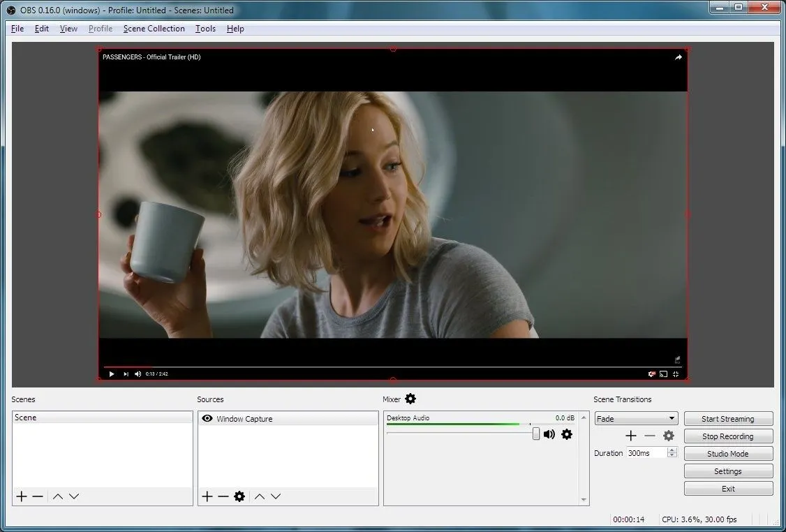Move source down with the down arrow icon

(x=276, y=496)
